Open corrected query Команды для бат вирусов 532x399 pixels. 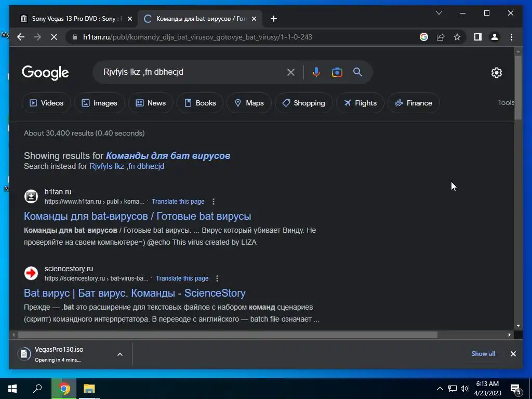click(x=168, y=156)
